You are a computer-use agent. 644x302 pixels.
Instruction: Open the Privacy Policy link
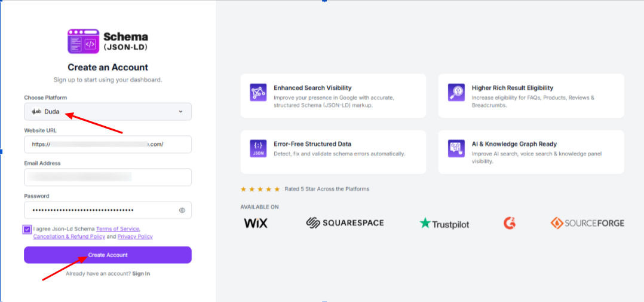point(135,237)
